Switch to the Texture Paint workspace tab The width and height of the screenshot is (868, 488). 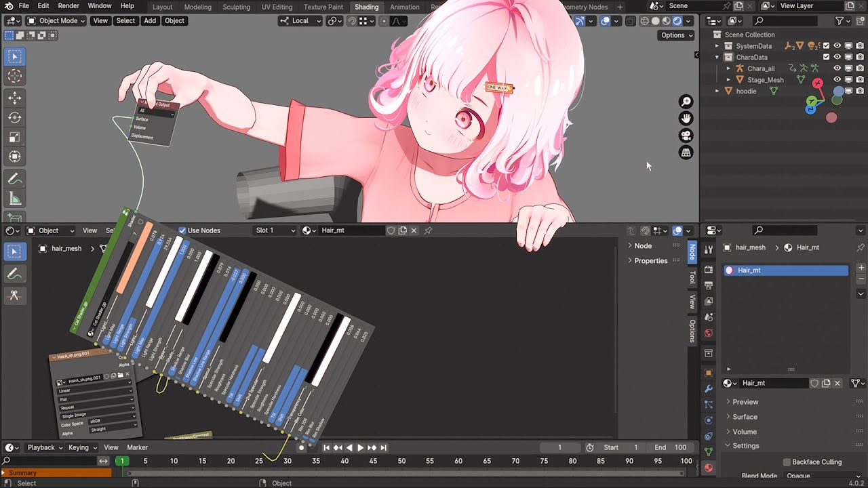click(323, 7)
